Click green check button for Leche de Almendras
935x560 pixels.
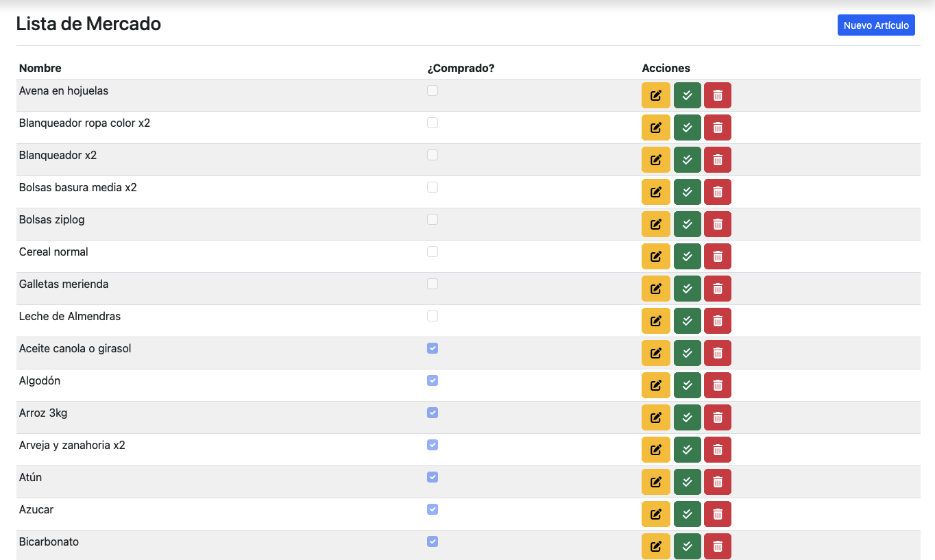pos(687,321)
